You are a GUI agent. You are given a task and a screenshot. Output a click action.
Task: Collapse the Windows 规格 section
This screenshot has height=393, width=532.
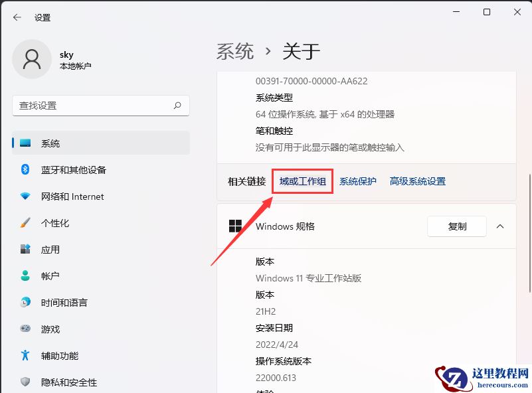pos(500,226)
